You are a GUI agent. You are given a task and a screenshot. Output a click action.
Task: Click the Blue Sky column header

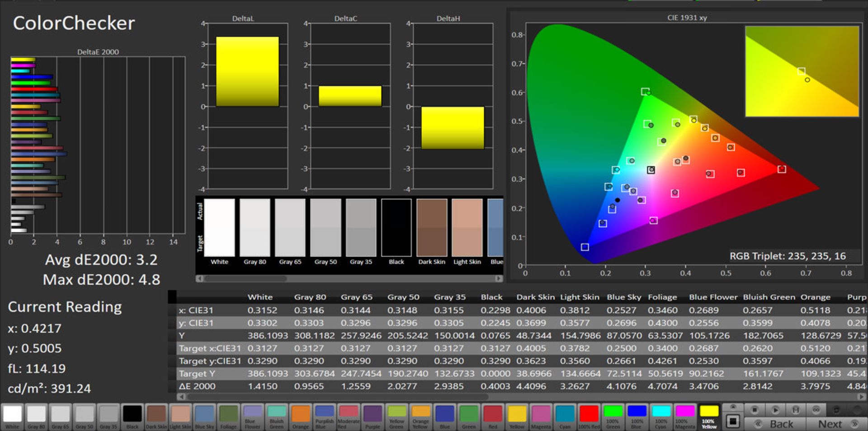(x=623, y=297)
